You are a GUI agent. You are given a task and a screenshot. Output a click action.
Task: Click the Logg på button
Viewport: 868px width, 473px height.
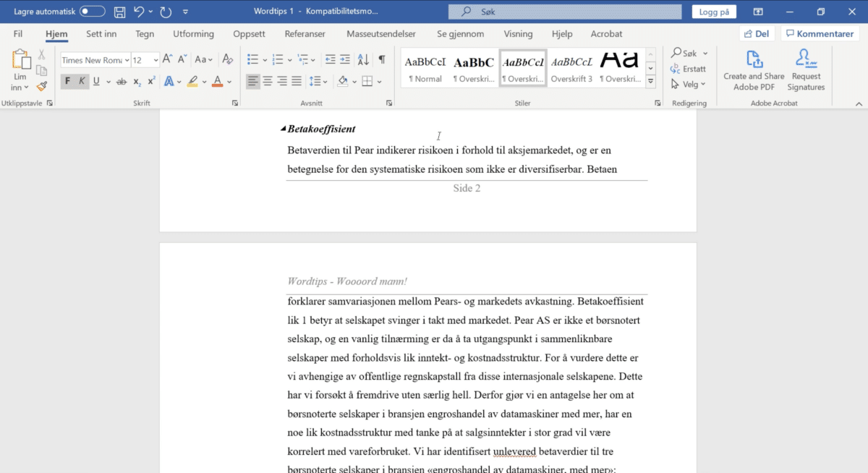tap(713, 12)
